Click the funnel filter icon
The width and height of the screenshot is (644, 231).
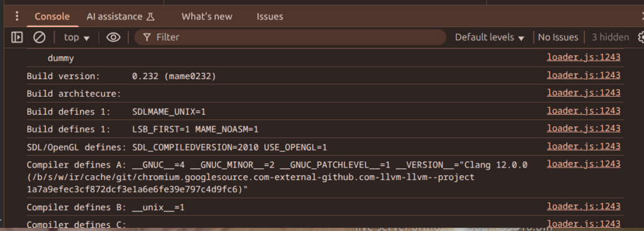point(147,37)
